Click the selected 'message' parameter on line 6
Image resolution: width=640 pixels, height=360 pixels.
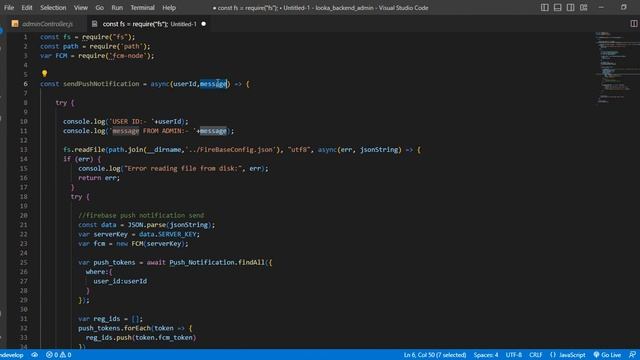[x=213, y=84]
